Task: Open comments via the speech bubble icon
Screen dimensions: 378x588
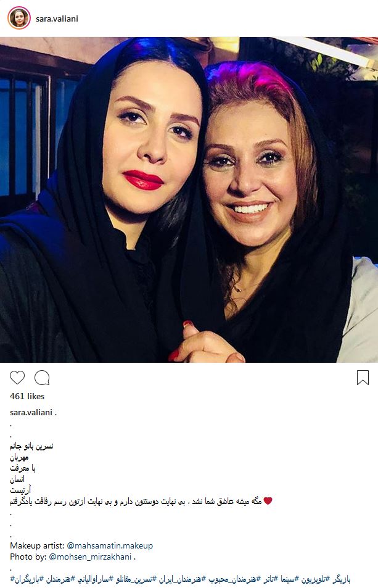Action: click(x=42, y=378)
